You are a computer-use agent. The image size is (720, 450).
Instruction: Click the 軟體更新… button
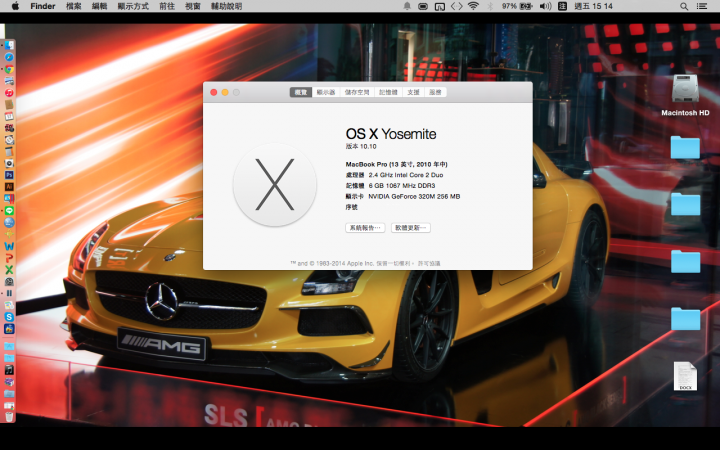point(411,228)
